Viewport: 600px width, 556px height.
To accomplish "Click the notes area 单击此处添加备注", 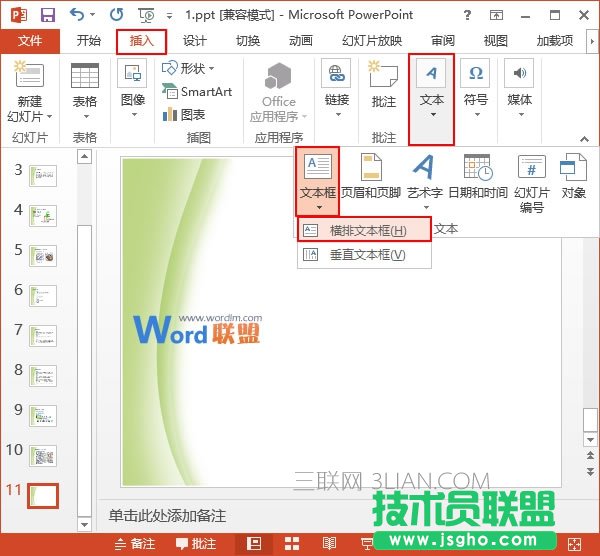I will click(x=167, y=516).
